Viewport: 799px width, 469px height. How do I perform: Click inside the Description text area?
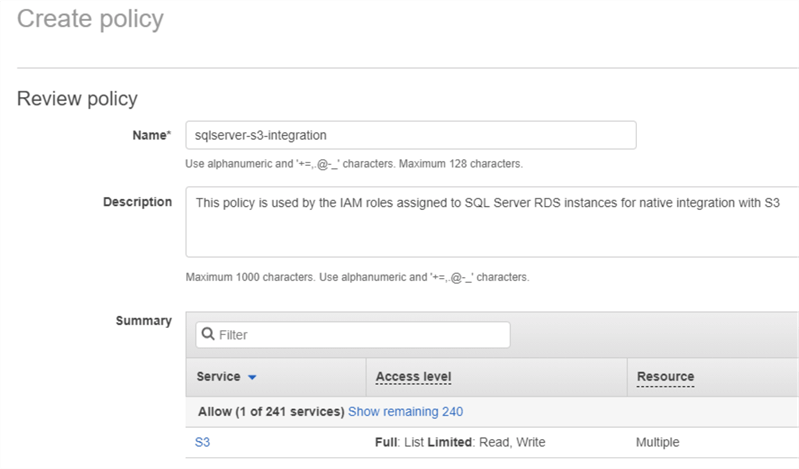pos(492,221)
